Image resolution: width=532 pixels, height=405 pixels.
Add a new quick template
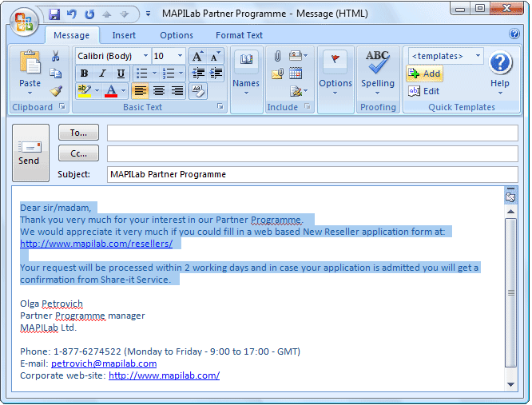pyautogui.click(x=424, y=73)
